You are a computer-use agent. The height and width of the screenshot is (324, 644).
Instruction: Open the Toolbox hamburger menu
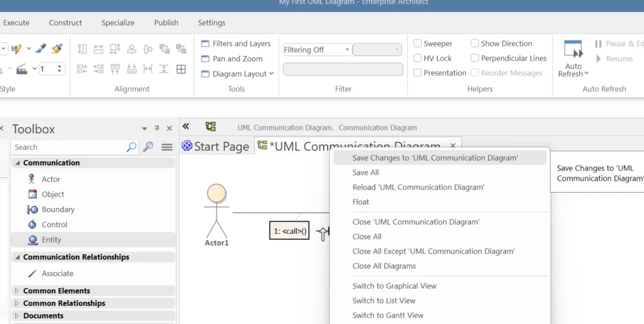coord(167,147)
